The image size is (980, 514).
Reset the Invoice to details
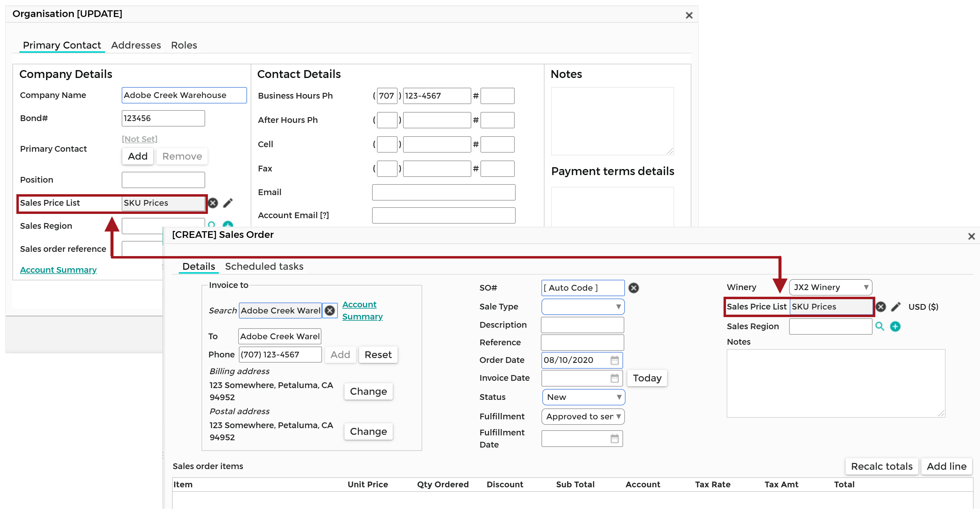pyautogui.click(x=378, y=355)
